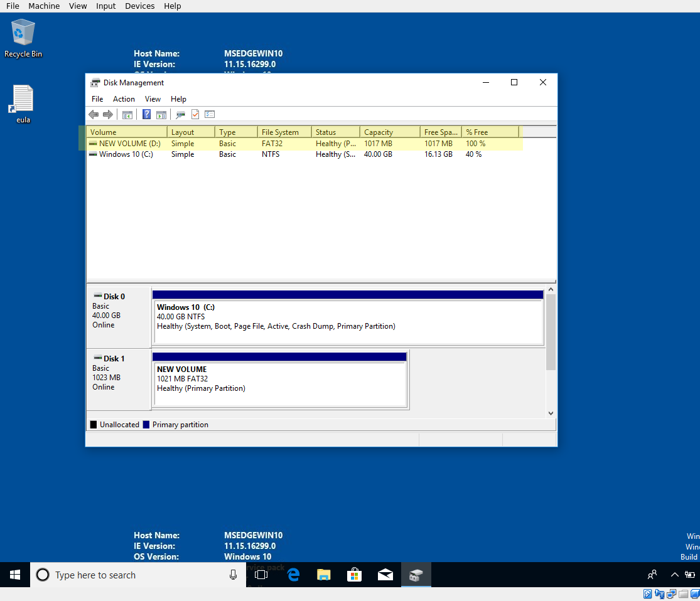Select the Disk 1 label panel

[119, 380]
